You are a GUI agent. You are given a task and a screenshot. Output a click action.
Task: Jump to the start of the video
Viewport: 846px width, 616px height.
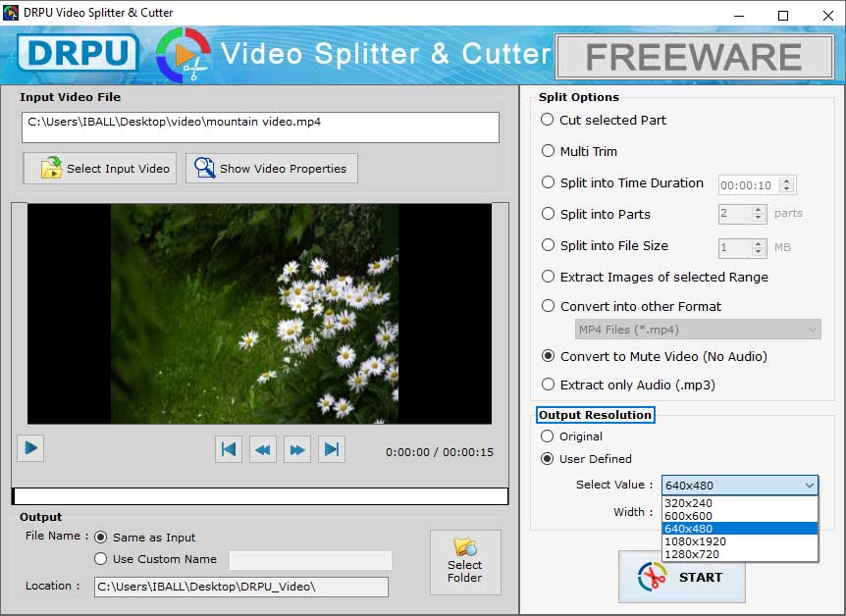(229, 449)
